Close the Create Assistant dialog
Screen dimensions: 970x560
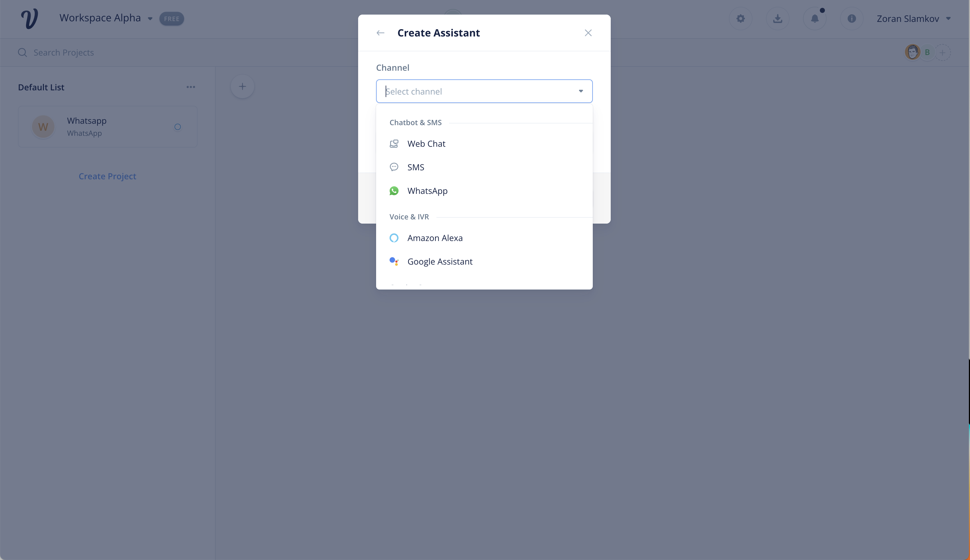[588, 33]
